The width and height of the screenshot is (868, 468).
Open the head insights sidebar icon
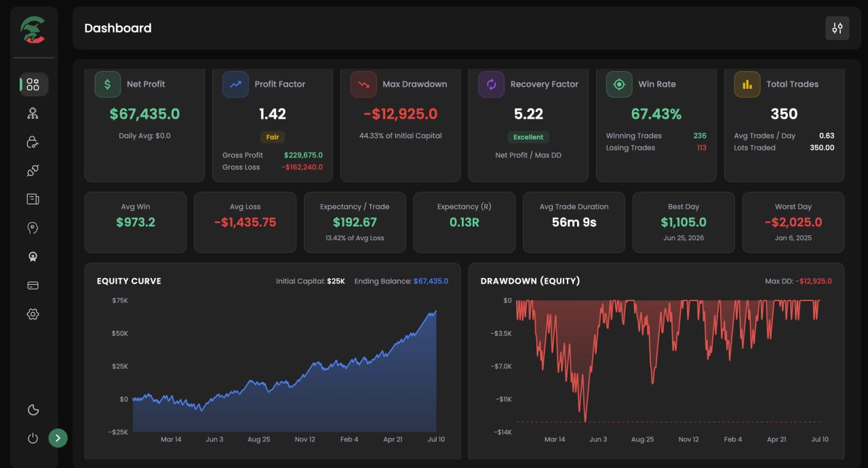coord(33,228)
